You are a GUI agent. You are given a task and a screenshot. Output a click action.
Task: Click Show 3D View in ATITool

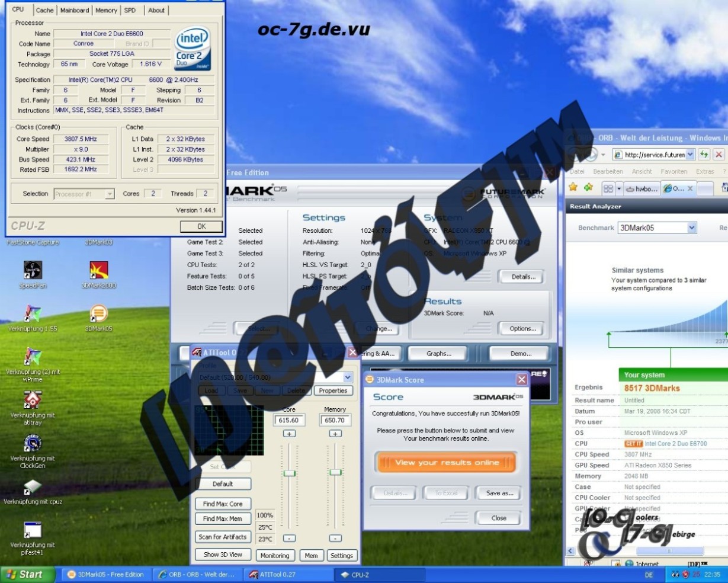[223, 555]
